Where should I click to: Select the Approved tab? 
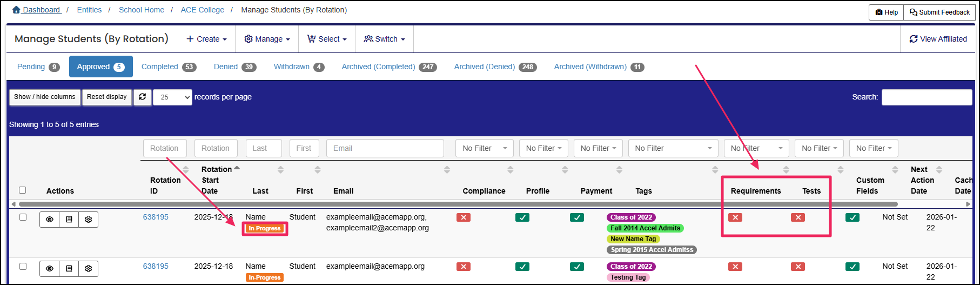click(100, 67)
